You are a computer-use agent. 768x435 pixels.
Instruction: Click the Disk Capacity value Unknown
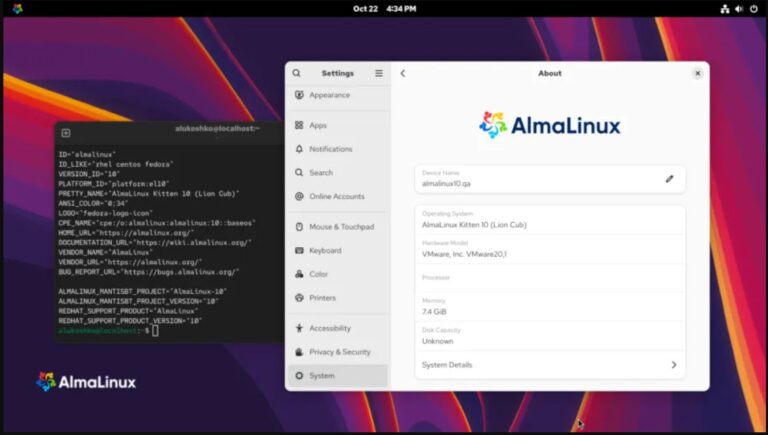pos(437,341)
